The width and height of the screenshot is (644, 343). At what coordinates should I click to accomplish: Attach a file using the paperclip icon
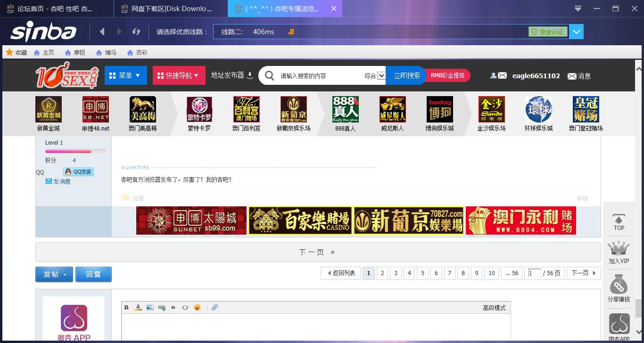click(x=215, y=307)
